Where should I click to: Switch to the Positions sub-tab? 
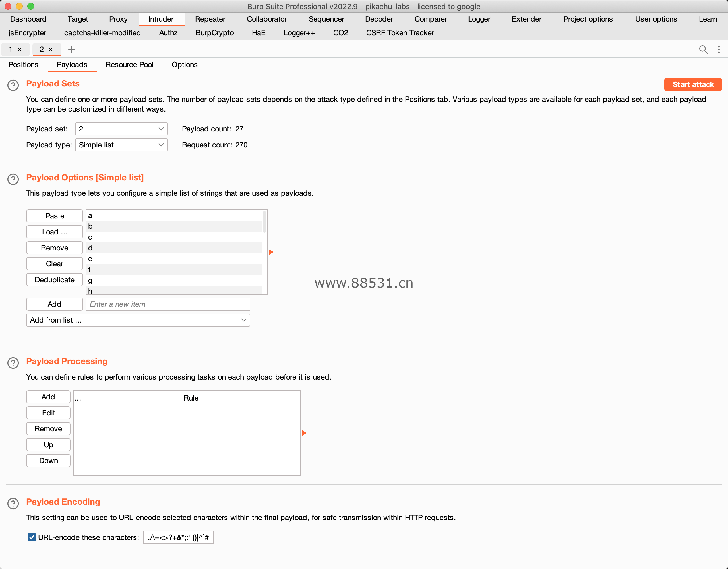(23, 65)
